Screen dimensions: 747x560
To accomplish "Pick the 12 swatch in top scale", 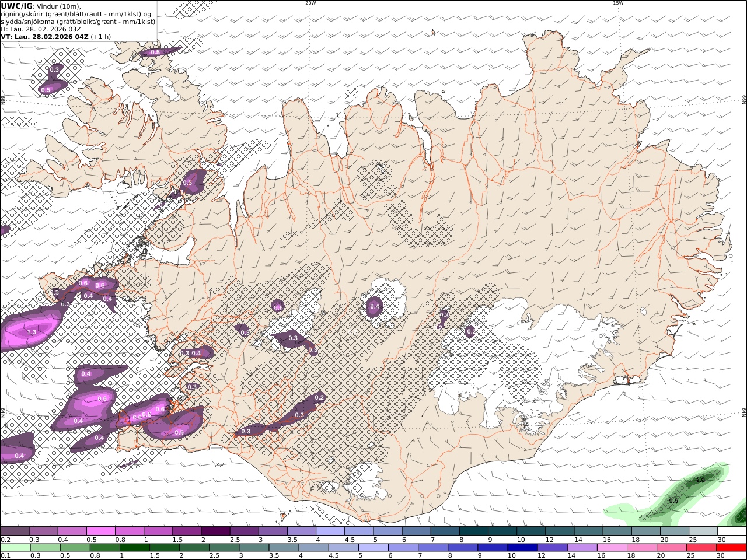I will click(560, 531).
